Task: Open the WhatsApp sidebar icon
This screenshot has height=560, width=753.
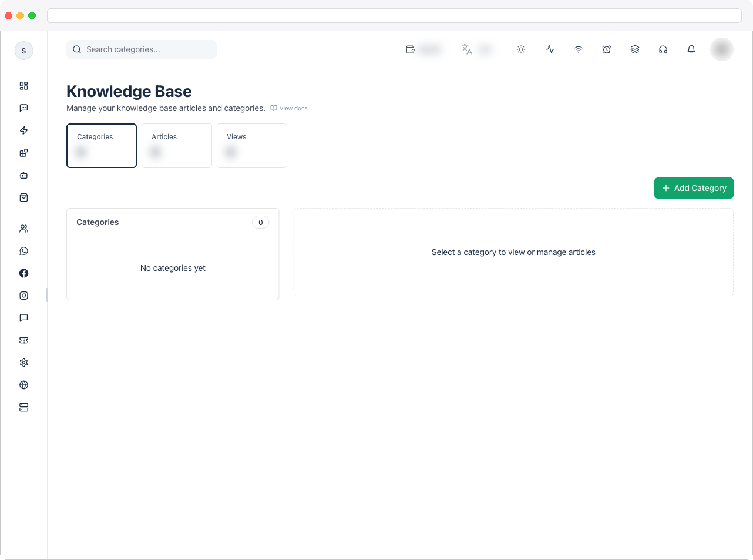Action: coord(23,251)
